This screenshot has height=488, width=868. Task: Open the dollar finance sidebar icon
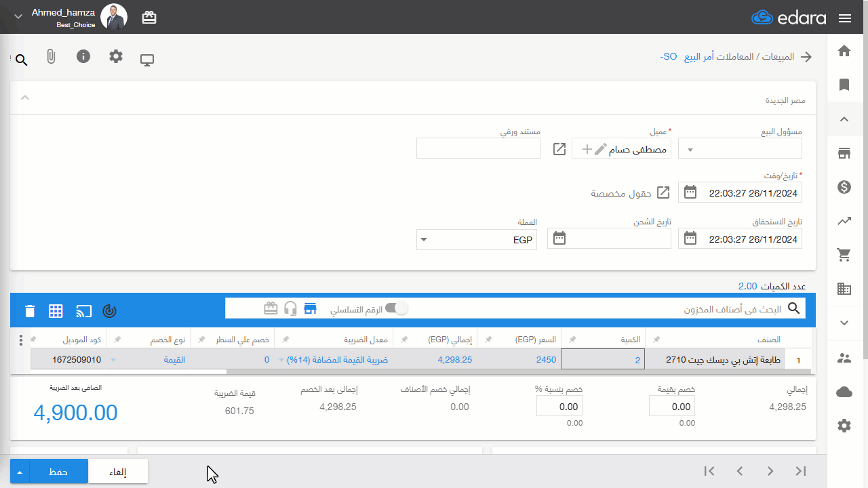[x=844, y=187]
